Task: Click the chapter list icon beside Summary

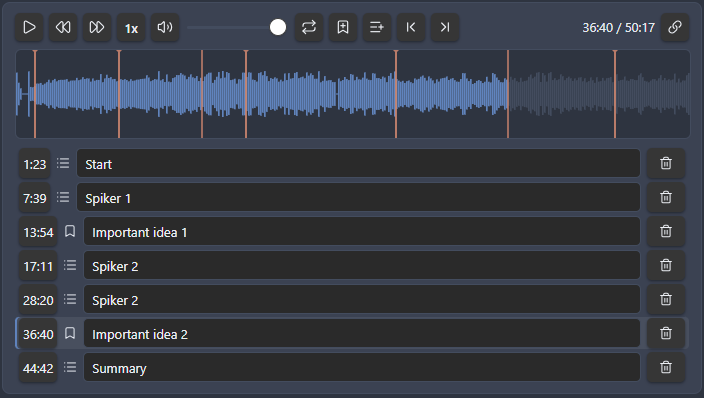Action: [x=70, y=367]
